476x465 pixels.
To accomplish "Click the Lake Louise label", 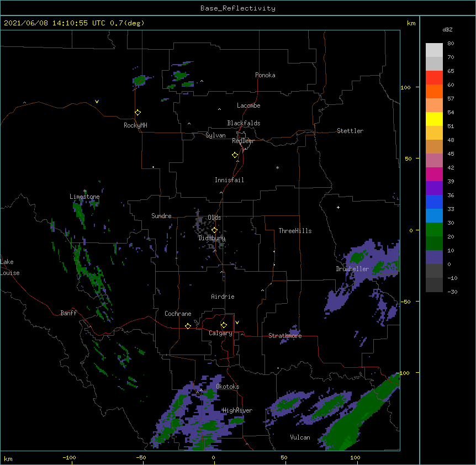I will (10, 267).
